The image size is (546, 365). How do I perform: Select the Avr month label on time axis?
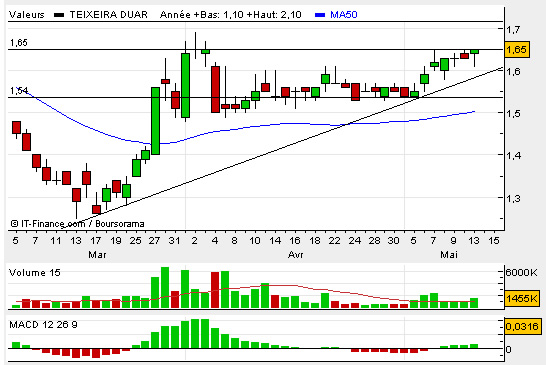[295, 255]
